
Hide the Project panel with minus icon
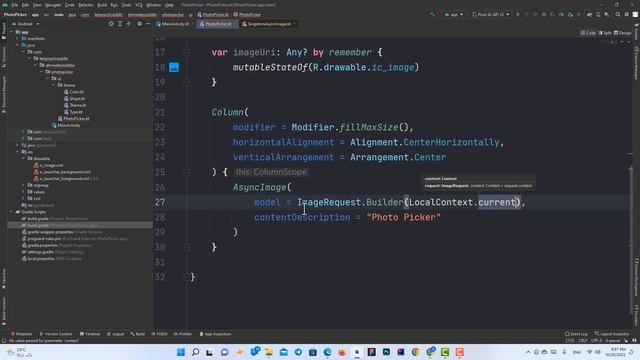pos(148,24)
